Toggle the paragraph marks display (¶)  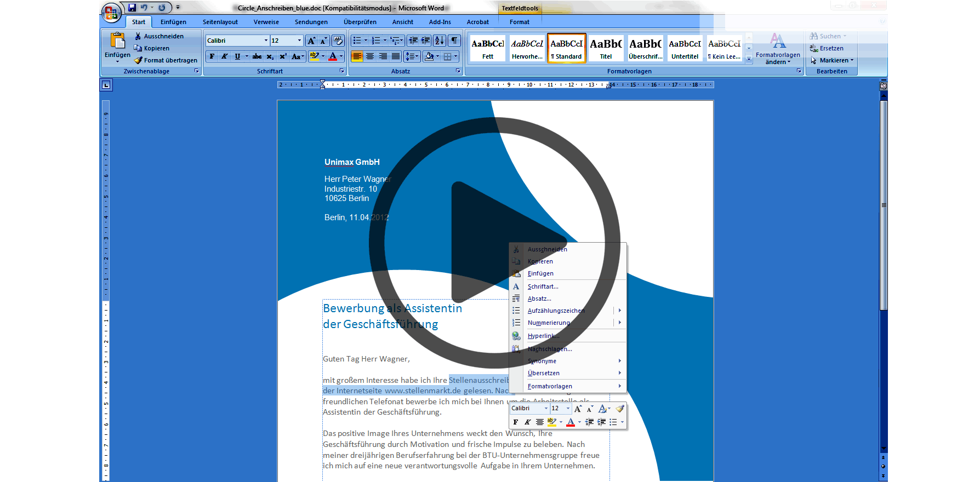pyautogui.click(x=454, y=41)
